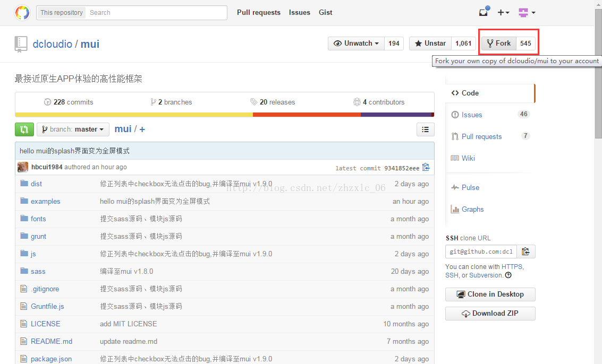Open the user avatar dropdown menu
Image resolution: width=602 pixels, height=364 pixels.
pos(527,13)
